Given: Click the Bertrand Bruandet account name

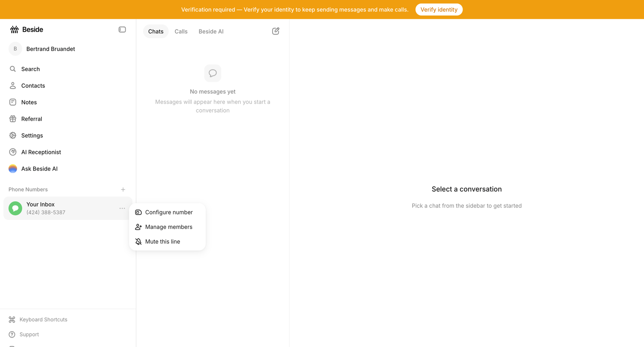Looking at the screenshot, I should 51,49.
